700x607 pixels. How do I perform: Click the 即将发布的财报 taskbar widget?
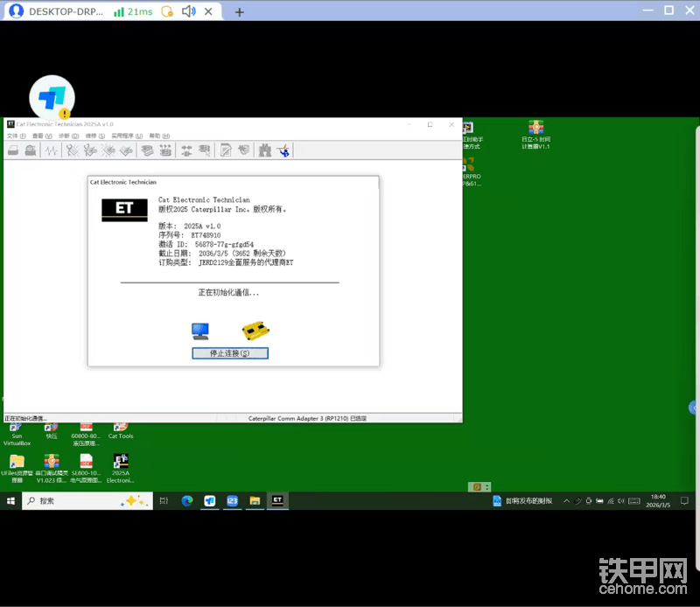coord(522,501)
